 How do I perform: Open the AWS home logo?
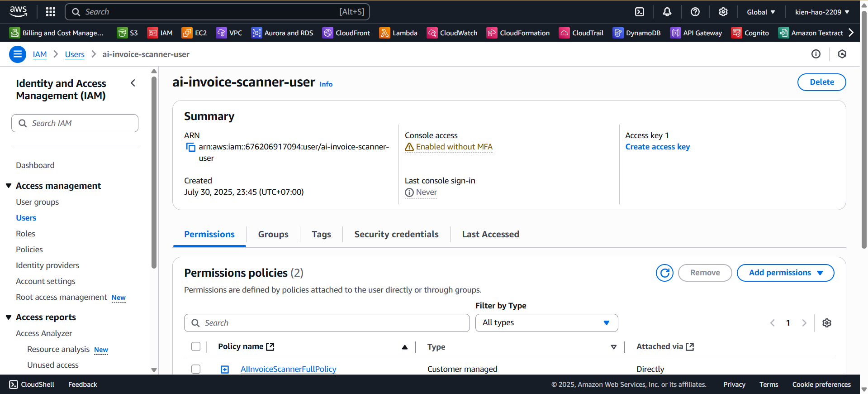19,12
